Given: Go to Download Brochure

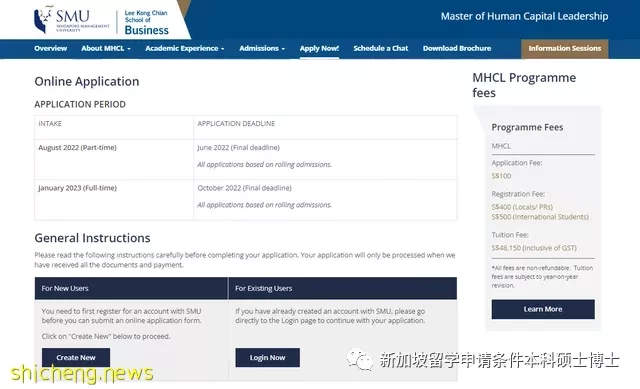Looking at the screenshot, I should pyautogui.click(x=457, y=48).
